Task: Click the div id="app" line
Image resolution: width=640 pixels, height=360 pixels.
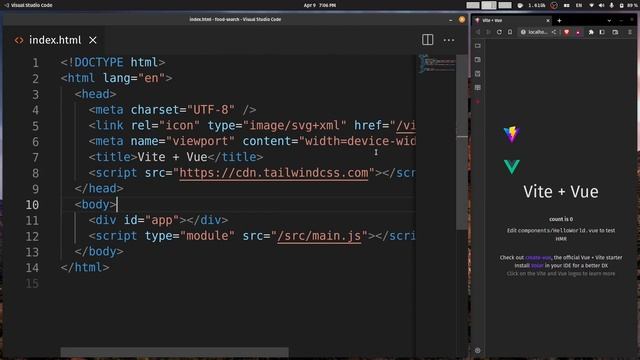Action: click(x=158, y=220)
